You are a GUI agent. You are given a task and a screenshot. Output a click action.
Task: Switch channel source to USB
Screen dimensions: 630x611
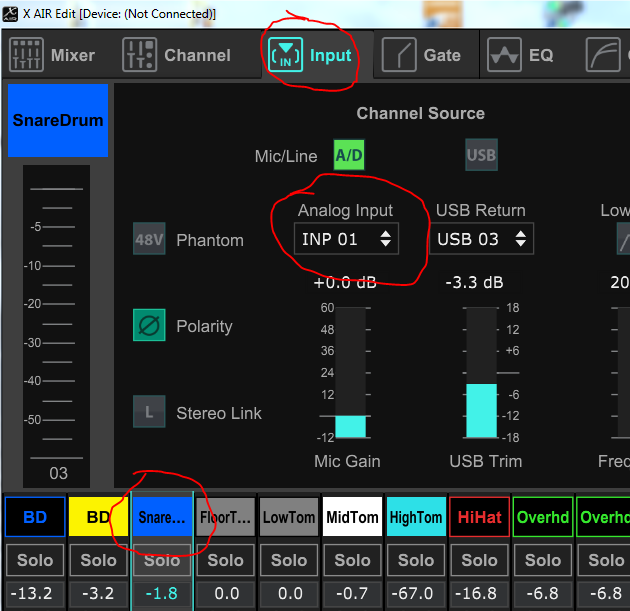[x=481, y=155]
